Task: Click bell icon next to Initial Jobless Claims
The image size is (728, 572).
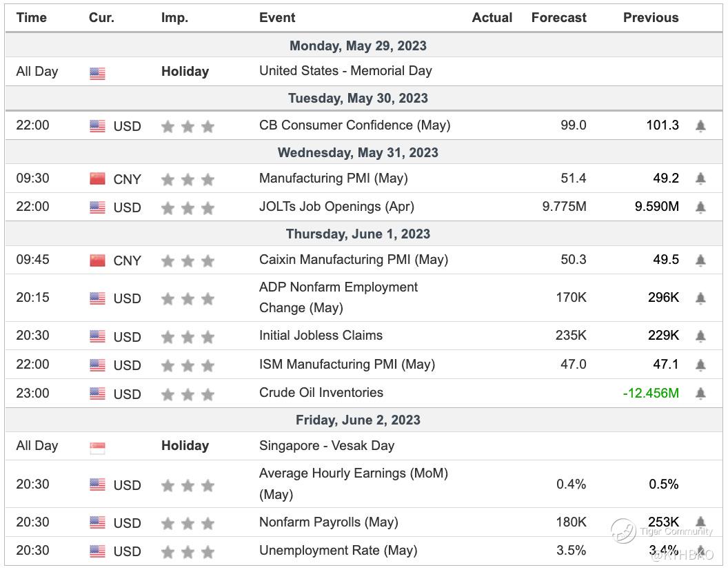Action: click(700, 336)
